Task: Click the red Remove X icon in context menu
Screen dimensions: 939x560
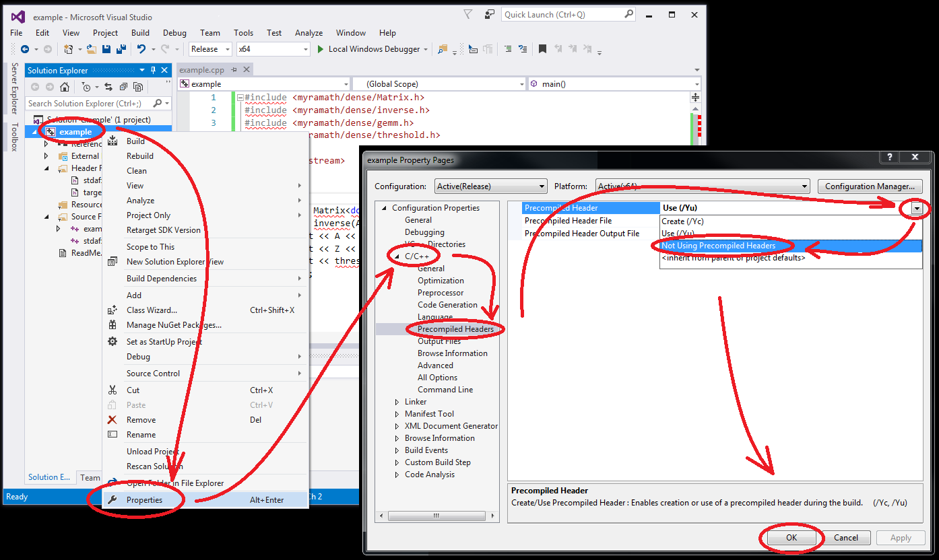Action: tap(112, 419)
